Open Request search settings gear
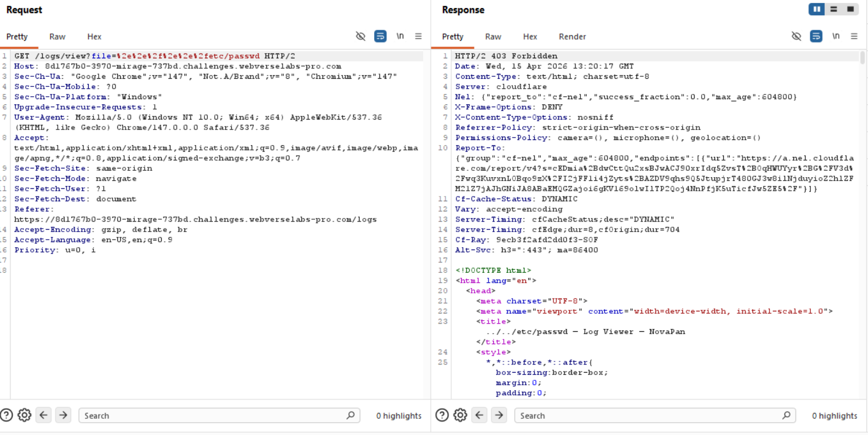The width and height of the screenshot is (868, 435). click(25, 415)
